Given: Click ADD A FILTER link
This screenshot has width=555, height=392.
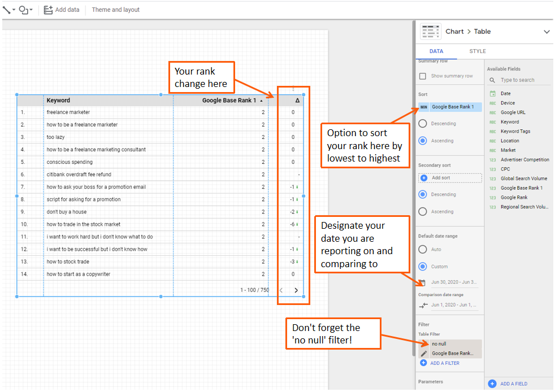Looking at the screenshot, I should (444, 363).
